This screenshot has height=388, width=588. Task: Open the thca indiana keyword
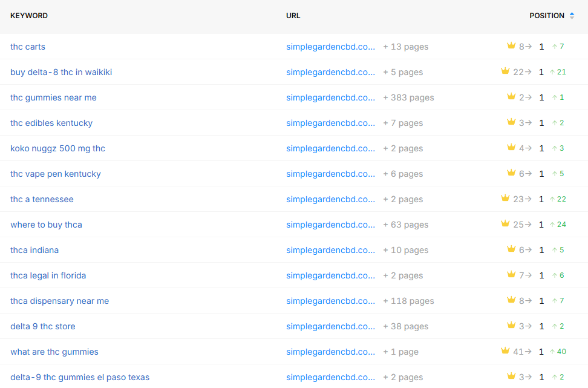tap(34, 250)
